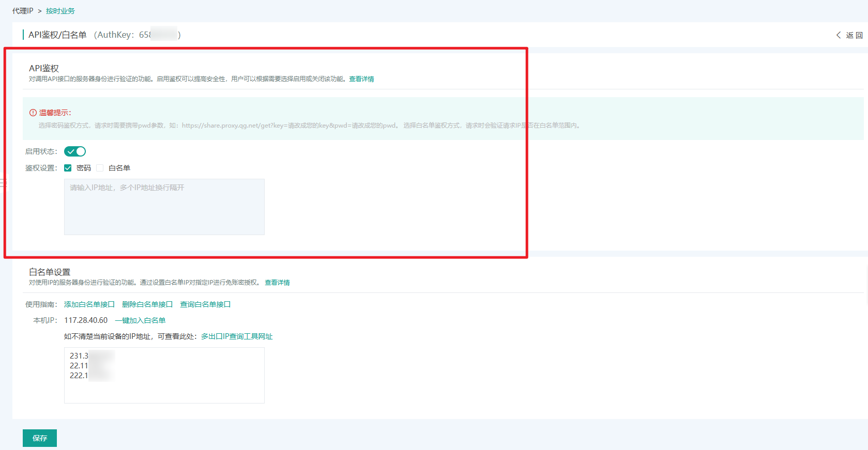Open the 查询白名单接口 guide link
Viewport: 868px width, 450px height.
[205, 304]
